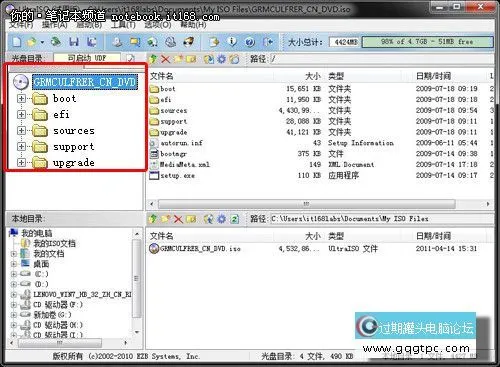
Task: Click the refresh icon in local pane toolbar
Action: pos(234,219)
